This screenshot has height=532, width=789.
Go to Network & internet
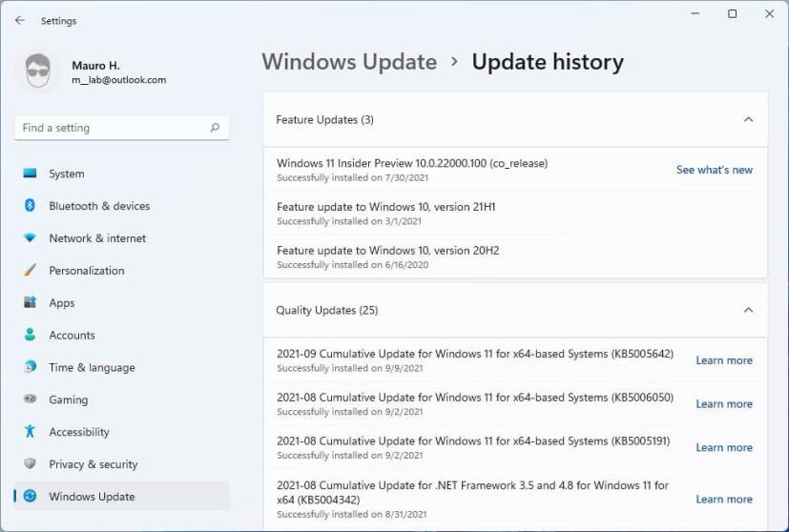tap(97, 238)
